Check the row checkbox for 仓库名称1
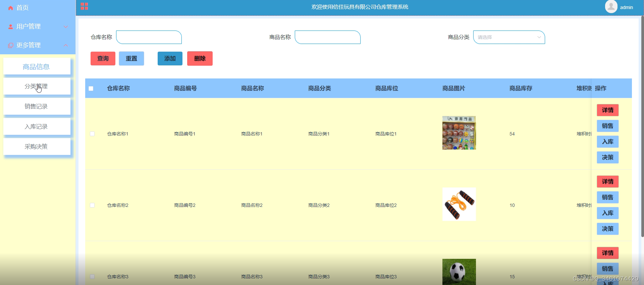The height and width of the screenshot is (285, 644). (92, 134)
